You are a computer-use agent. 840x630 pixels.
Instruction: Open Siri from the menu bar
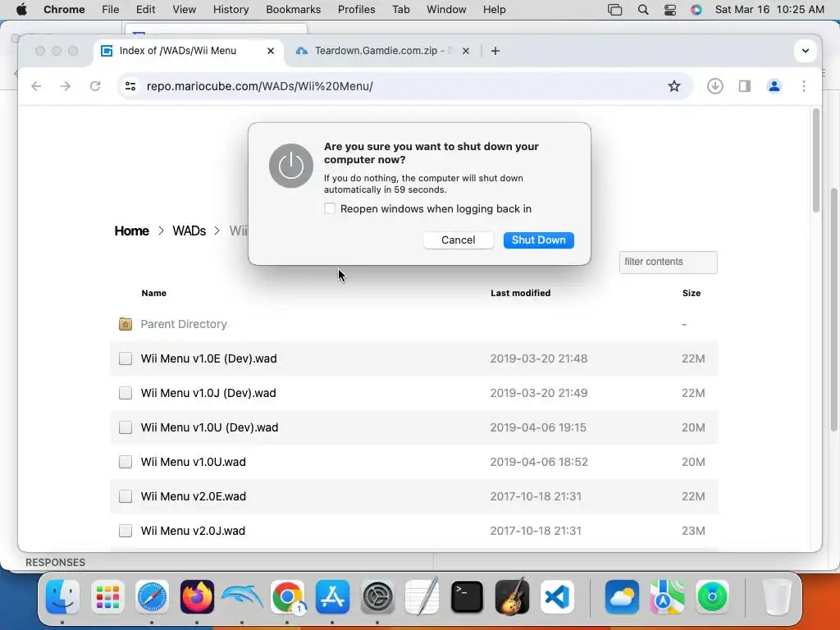(x=696, y=10)
